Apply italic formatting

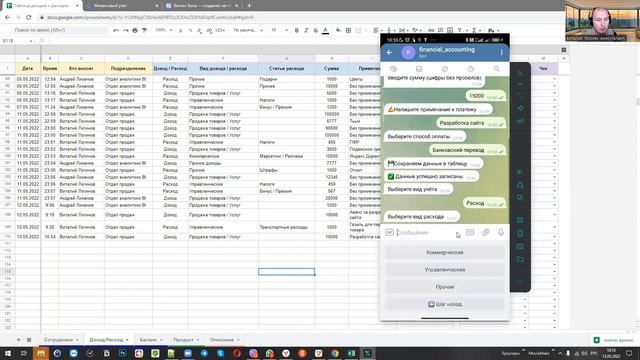(x=306, y=30)
